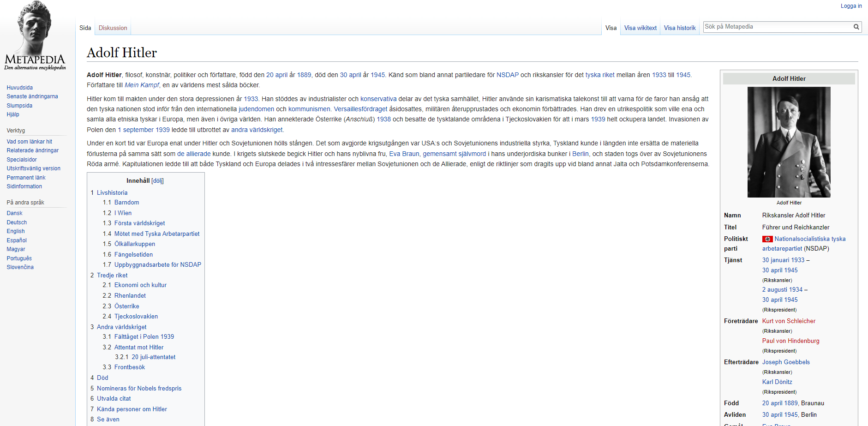The image size is (868, 426).
Task: Open Karl Dönitz in infobox
Action: [x=777, y=382]
